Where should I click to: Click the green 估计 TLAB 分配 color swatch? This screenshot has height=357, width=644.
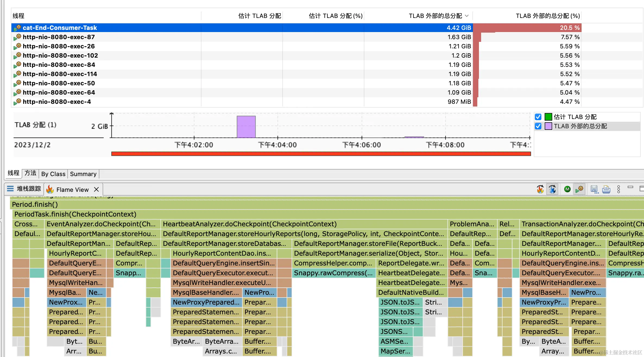[x=548, y=117]
